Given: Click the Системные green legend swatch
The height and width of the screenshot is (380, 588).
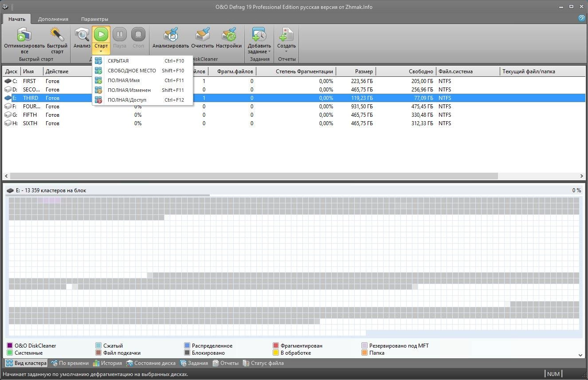Looking at the screenshot, I should 10,353.
